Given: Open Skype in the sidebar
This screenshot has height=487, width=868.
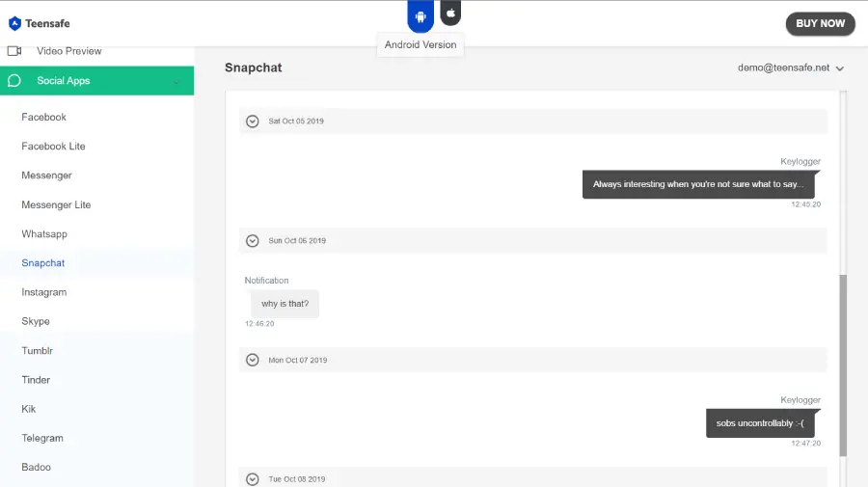Looking at the screenshot, I should pyautogui.click(x=36, y=321).
